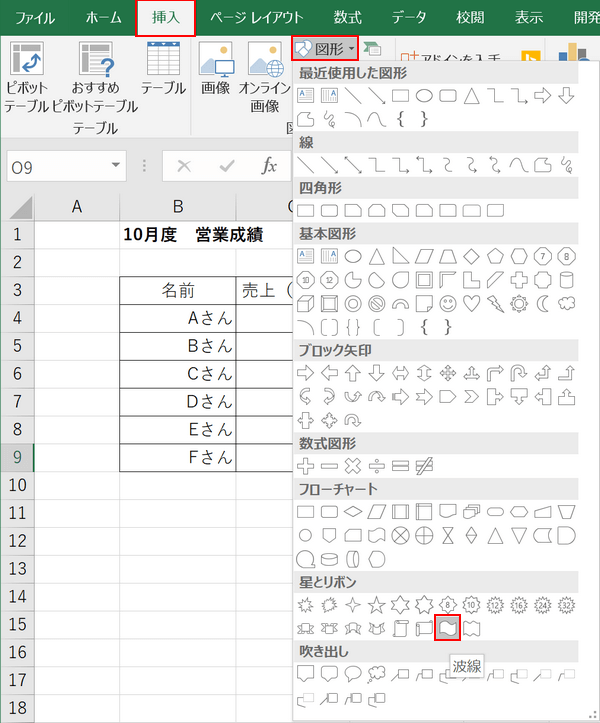This screenshot has height=723, width=600.
Task: Insert the Cube basic shape
Action: 305,303
